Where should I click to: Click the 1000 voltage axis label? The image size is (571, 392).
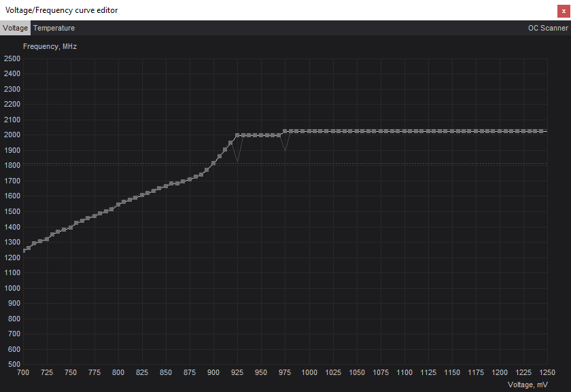click(x=309, y=372)
